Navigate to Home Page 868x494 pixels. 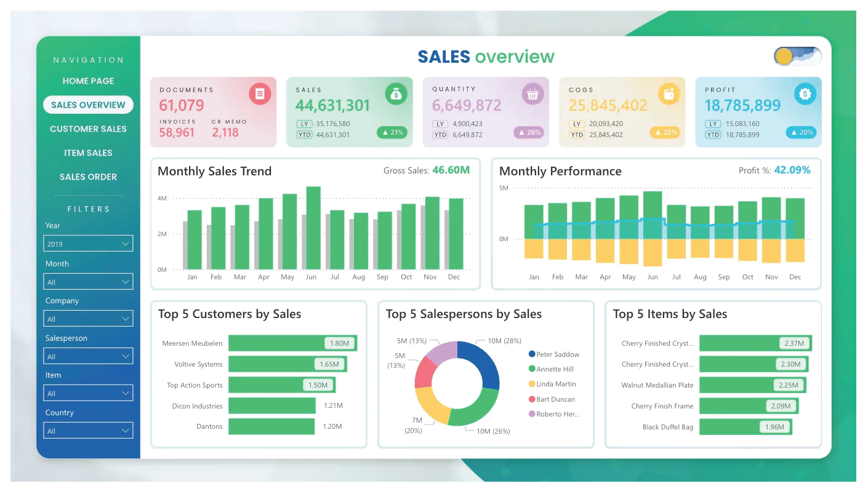tap(88, 81)
